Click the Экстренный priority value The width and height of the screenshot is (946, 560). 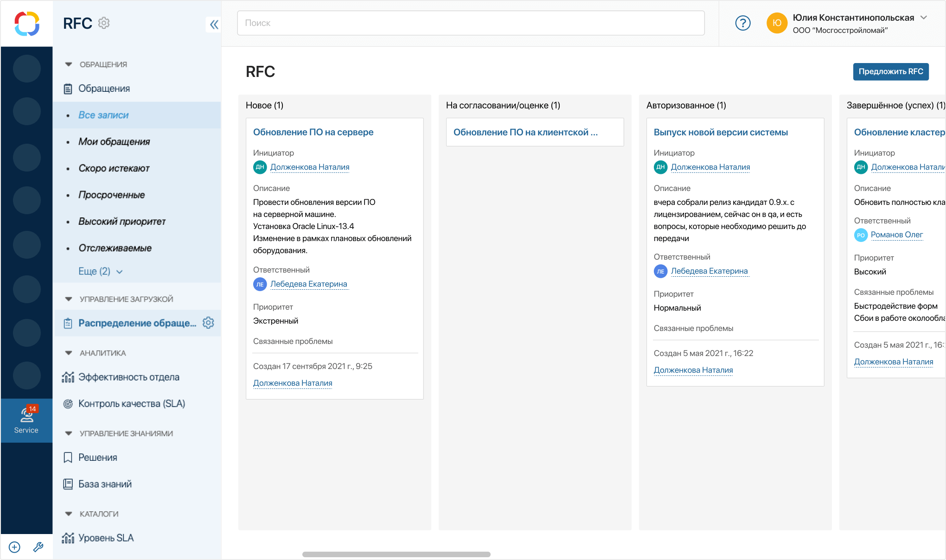(x=275, y=321)
